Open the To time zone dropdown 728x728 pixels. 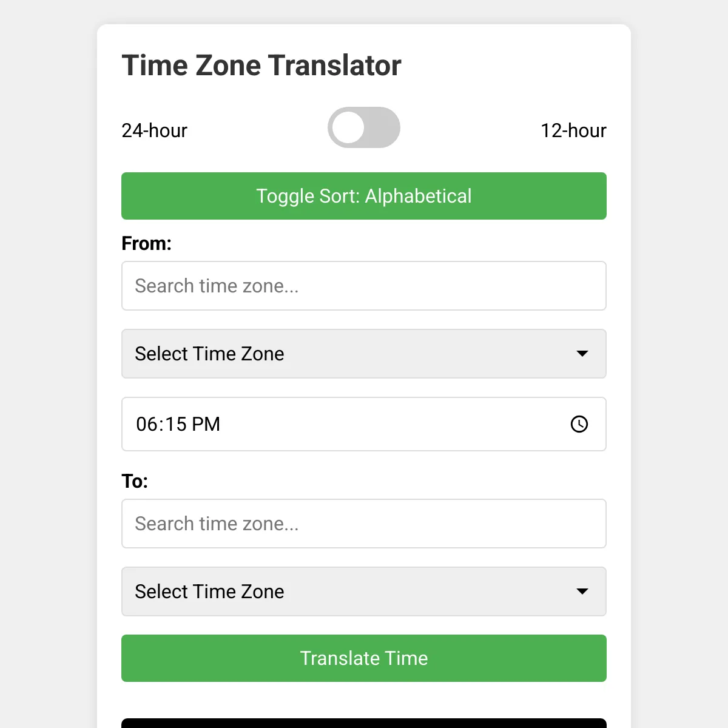pos(364,591)
